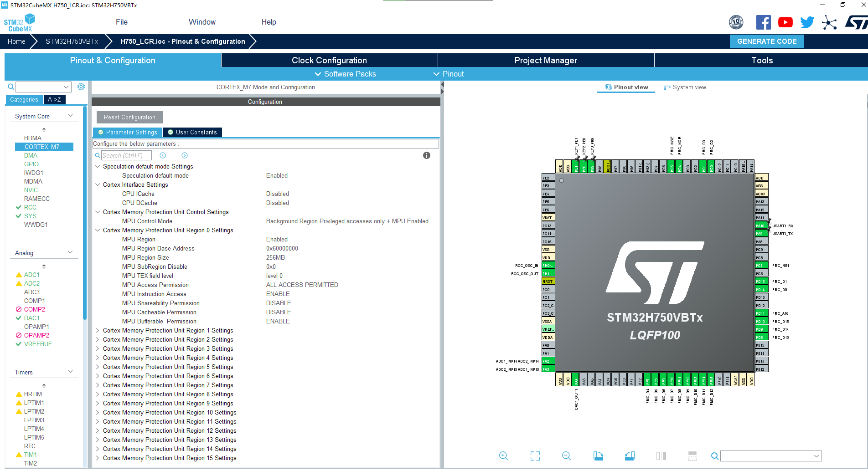This screenshot has width=868, height=471.
Task: Collapse the Speculation default mode Settings section
Action: [x=97, y=166]
